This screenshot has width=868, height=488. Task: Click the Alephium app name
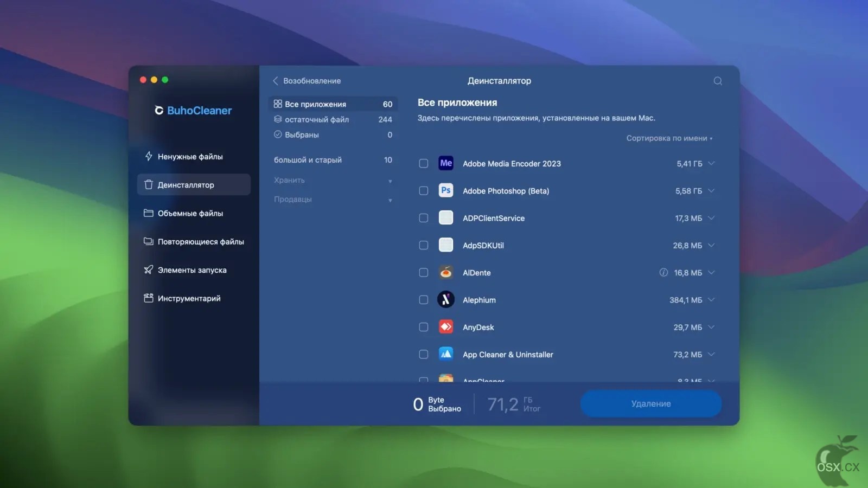point(479,300)
